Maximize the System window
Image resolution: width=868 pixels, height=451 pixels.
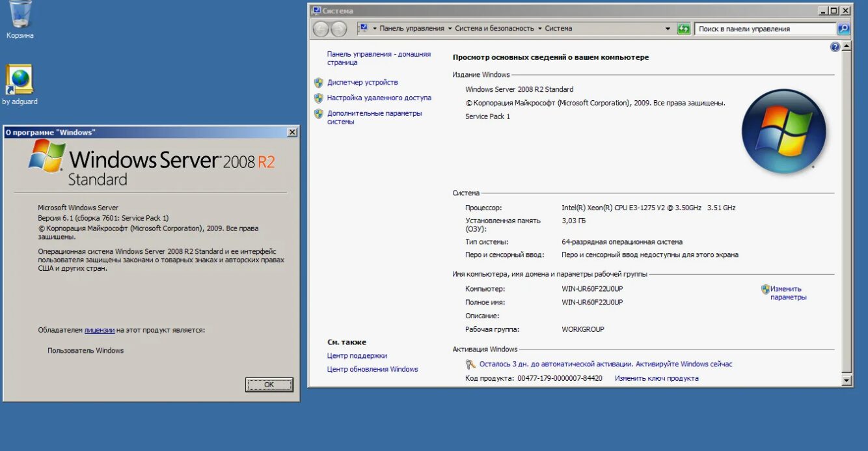[834, 11]
